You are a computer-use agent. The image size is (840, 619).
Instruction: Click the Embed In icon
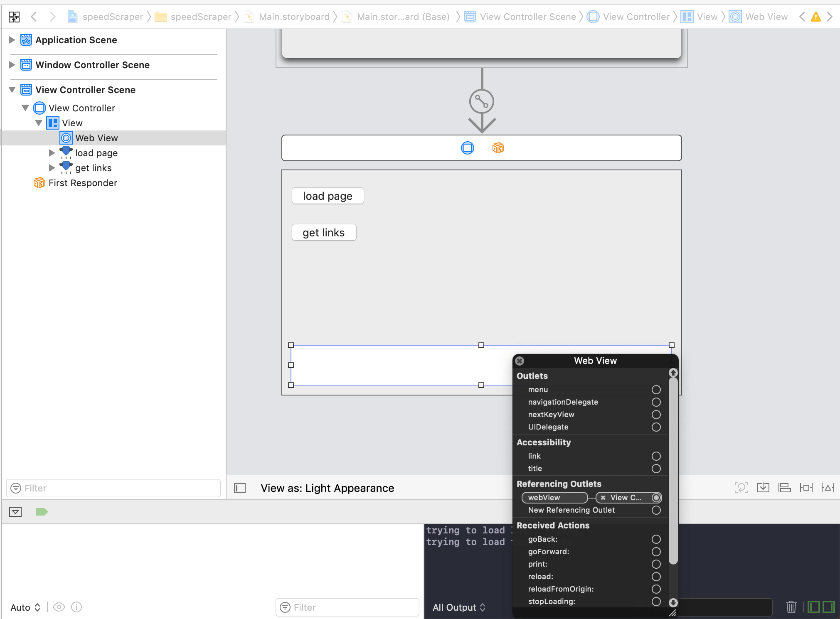763,488
